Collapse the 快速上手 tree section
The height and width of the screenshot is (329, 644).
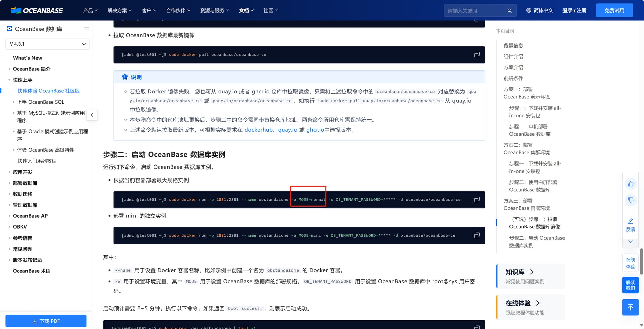(x=9, y=80)
